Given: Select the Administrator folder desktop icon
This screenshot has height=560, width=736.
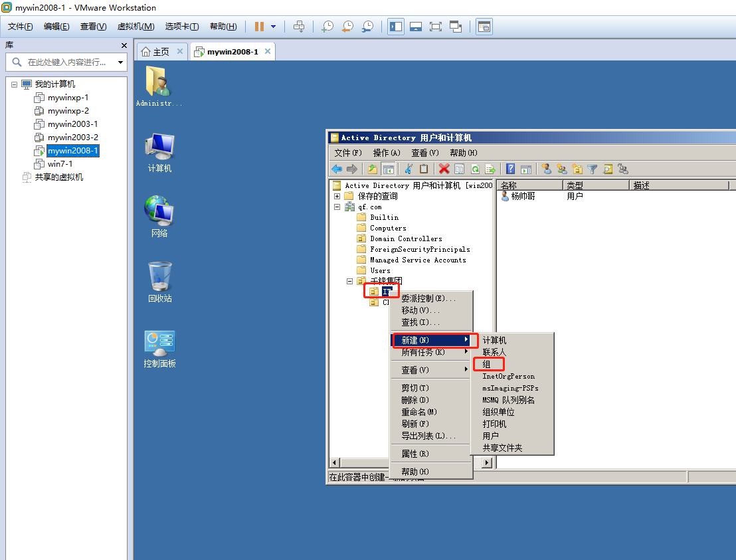Looking at the screenshot, I should (159, 86).
